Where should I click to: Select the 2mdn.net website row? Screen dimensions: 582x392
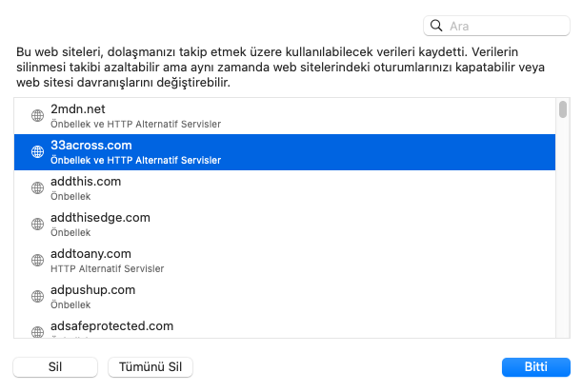(x=286, y=115)
